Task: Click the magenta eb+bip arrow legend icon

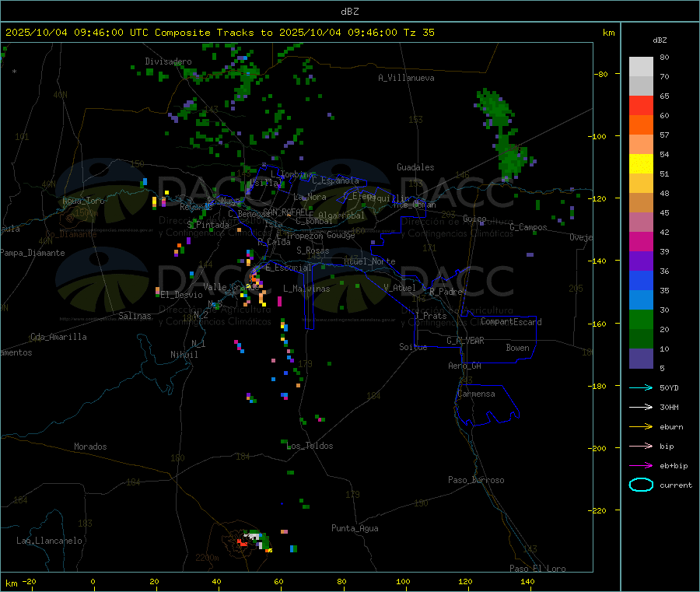Action: pos(641,465)
